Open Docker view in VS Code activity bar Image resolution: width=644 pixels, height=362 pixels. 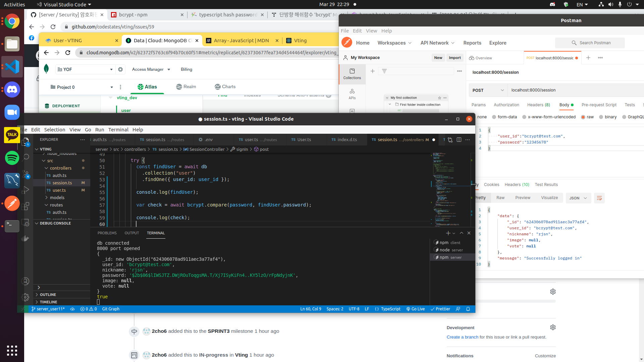coord(26,238)
